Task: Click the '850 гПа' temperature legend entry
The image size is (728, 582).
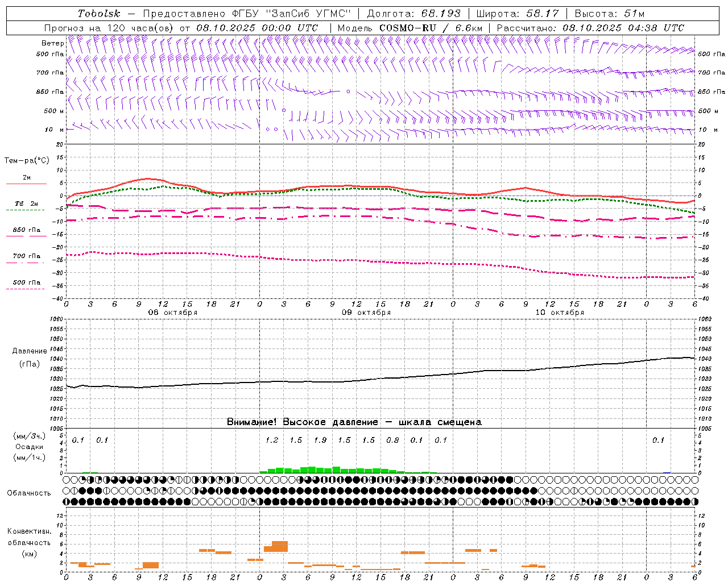Action: [27, 230]
